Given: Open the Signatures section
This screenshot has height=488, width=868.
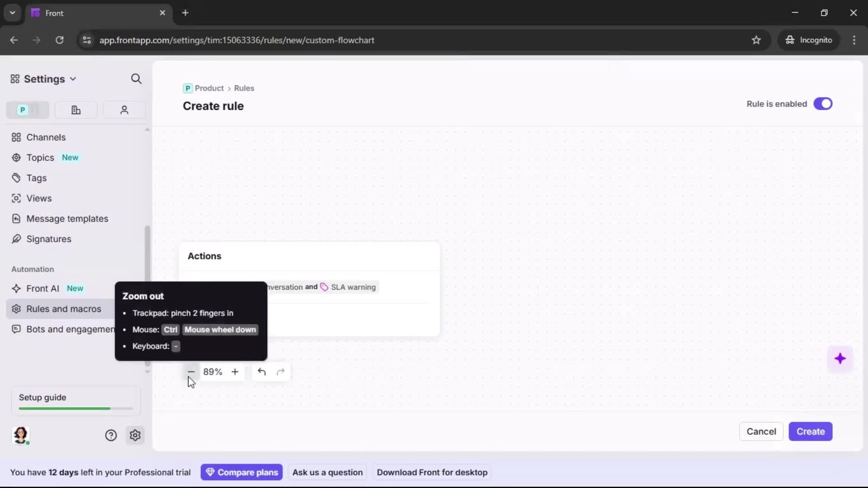Looking at the screenshot, I should pyautogui.click(x=48, y=239).
